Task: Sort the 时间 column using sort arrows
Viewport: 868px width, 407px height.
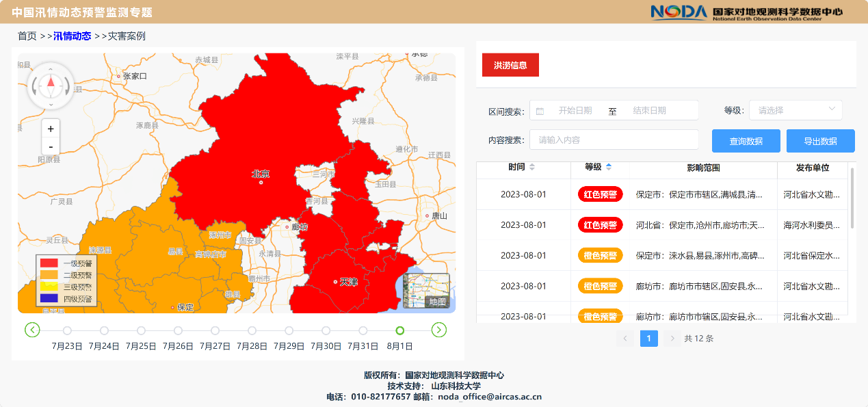Action: tap(532, 168)
